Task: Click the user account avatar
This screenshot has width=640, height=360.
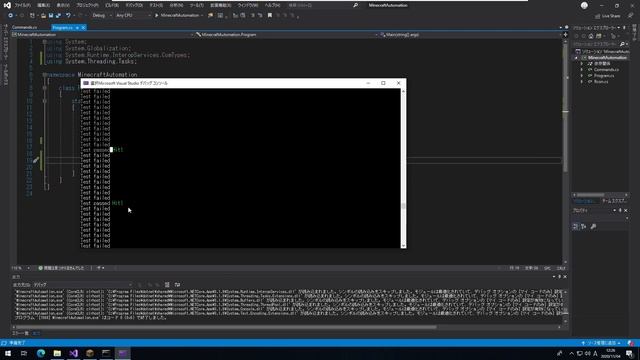Action: [x=584, y=5]
